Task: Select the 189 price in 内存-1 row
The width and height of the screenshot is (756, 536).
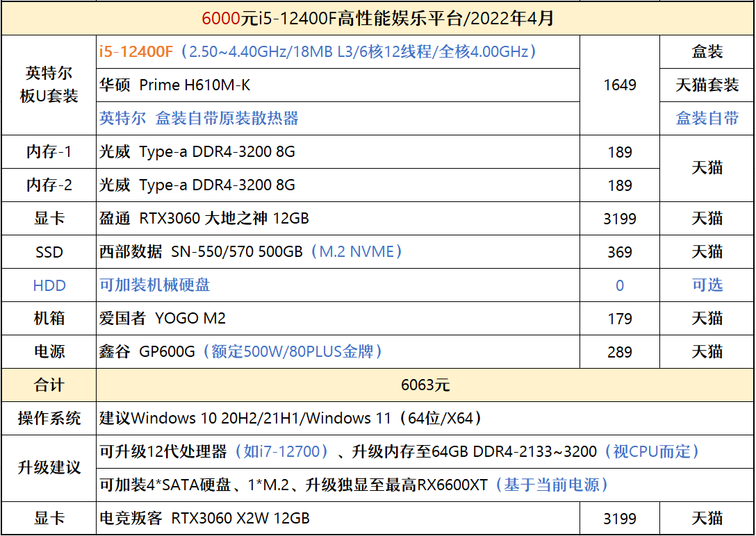Action: pos(620,151)
